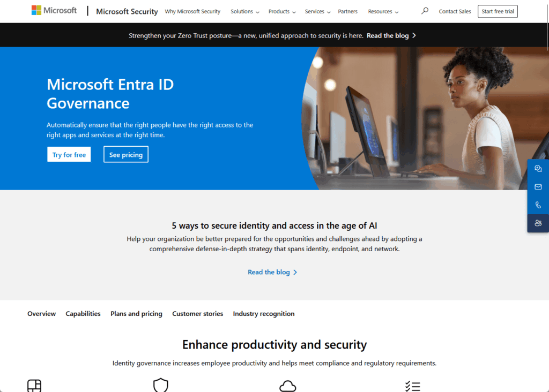The height and width of the screenshot is (392, 549).
Task: Open Why Microsoft Security page
Action: (x=192, y=12)
